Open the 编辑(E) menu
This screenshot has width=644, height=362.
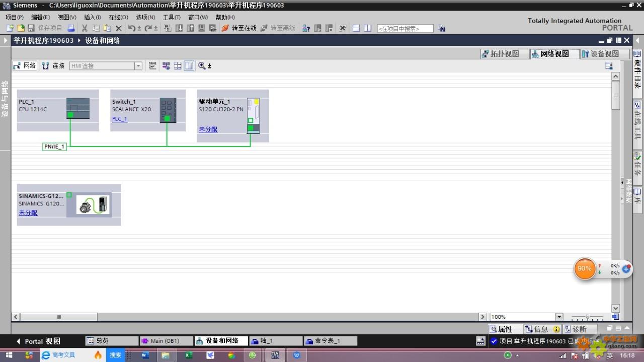[41, 17]
